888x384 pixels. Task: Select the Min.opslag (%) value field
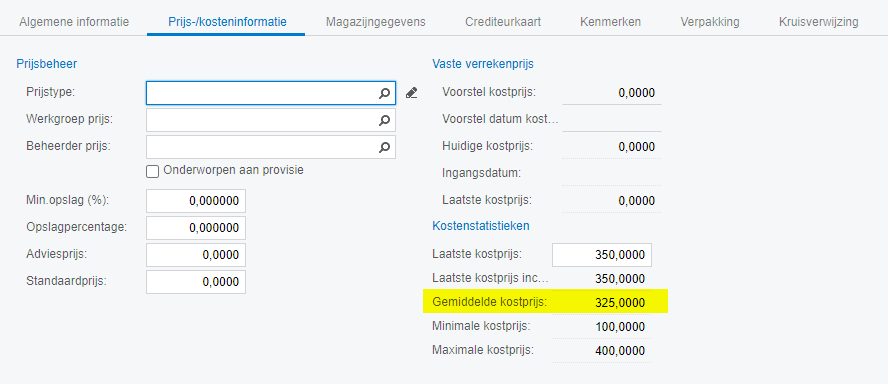coord(196,201)
